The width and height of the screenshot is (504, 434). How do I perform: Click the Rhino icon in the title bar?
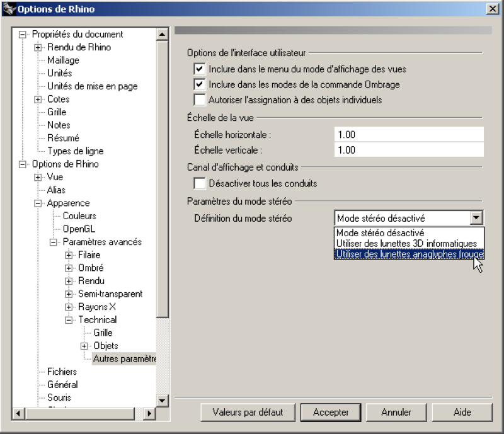pyautogui.click(x=9, y=9)
